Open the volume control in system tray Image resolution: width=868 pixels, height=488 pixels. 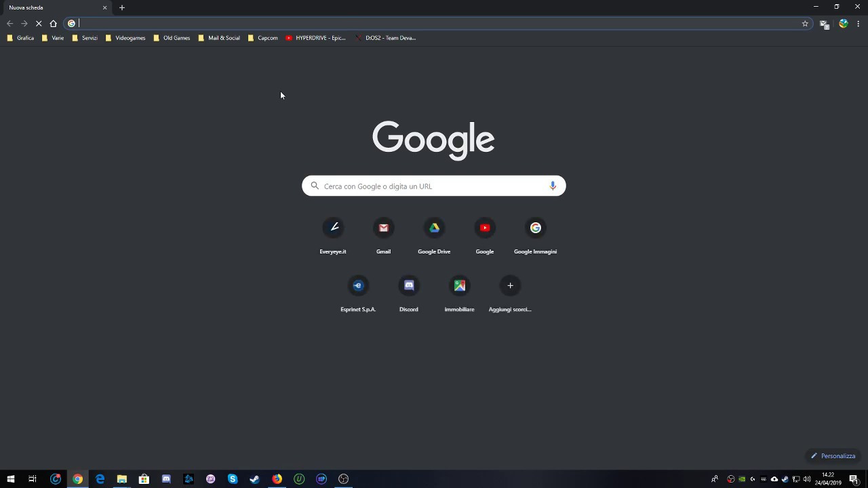[807, 479]
